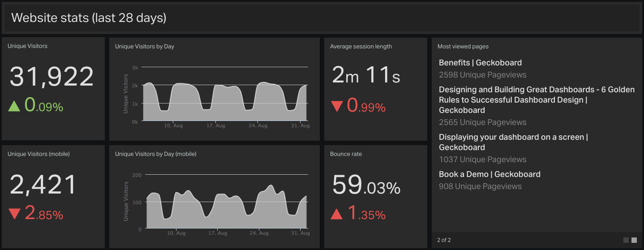644x250 pixels.
Task: Select the 2,421 mobile visitors number
Action: coord(43,184)
